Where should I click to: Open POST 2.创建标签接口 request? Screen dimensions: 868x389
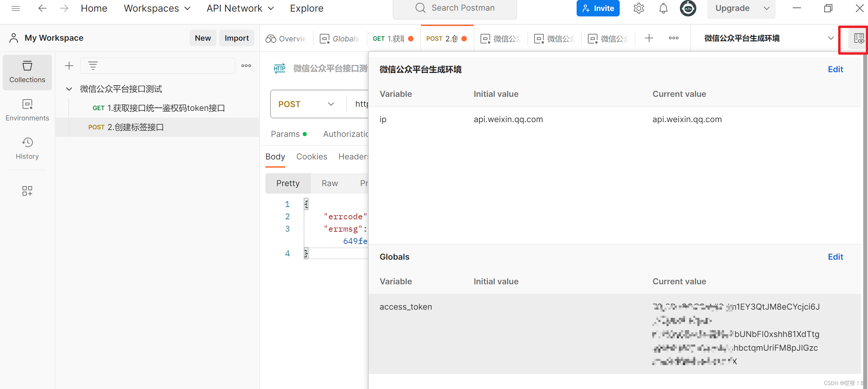pos(157,127)
